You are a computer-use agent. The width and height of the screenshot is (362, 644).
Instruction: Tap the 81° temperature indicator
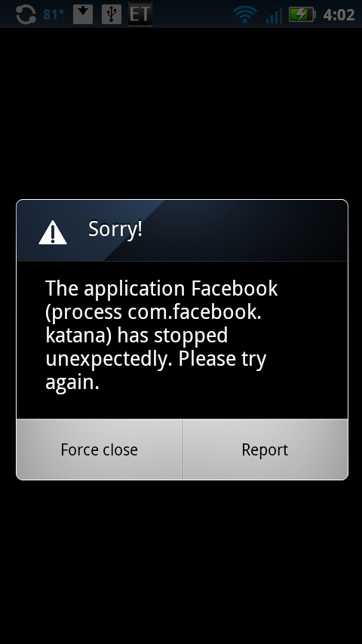pos(54,15)
